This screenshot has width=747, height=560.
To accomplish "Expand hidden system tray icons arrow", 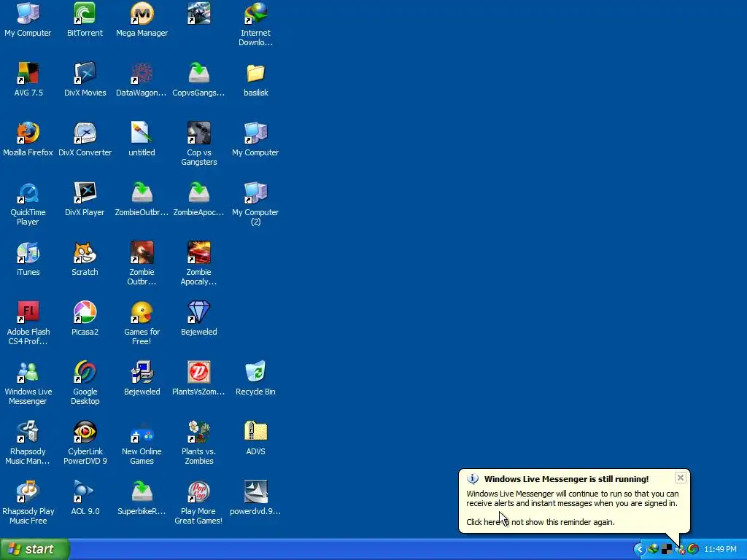I will [x=639, y=550].
